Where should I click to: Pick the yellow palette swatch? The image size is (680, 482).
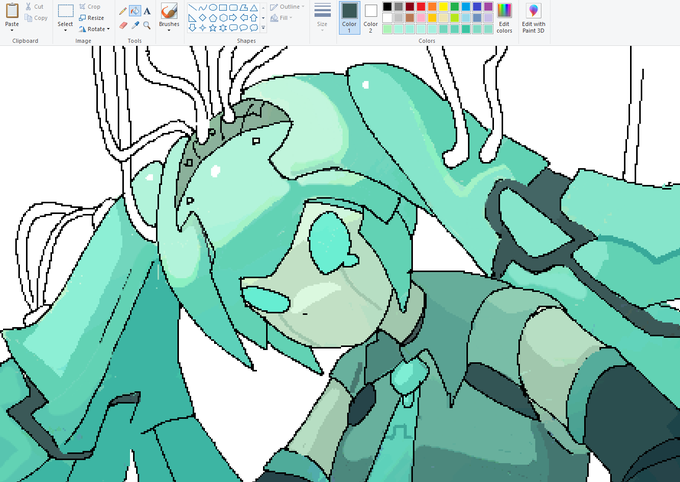coord(443,7)
